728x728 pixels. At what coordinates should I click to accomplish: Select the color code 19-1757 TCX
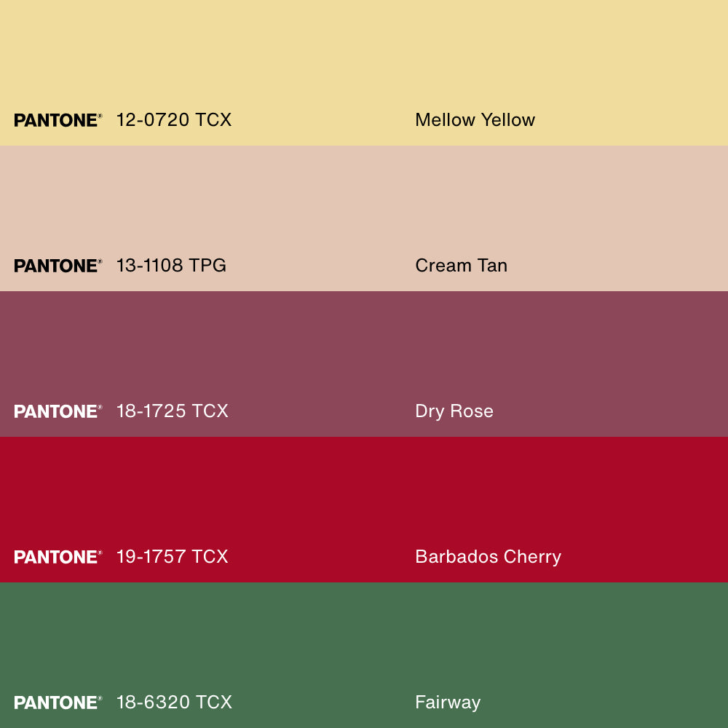point(173,557)
